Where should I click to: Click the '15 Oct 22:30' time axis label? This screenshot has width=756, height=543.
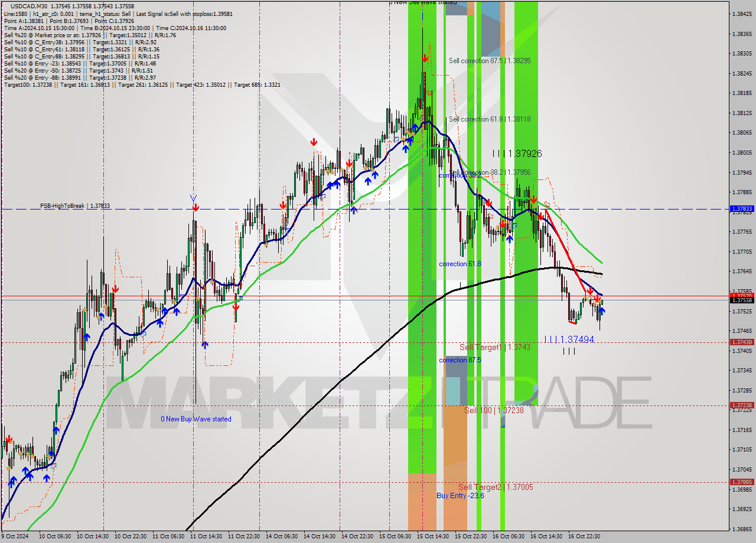[471, 537]
